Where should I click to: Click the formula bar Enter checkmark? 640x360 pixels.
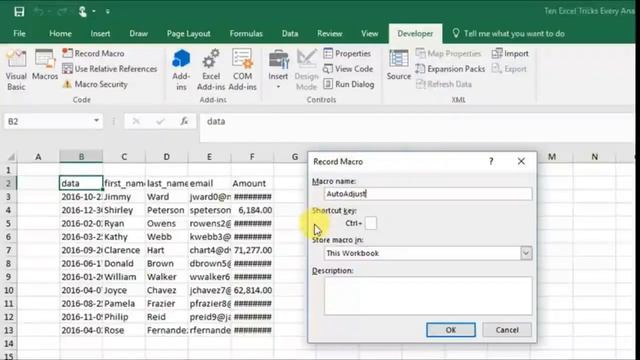(x=160, y=121)
